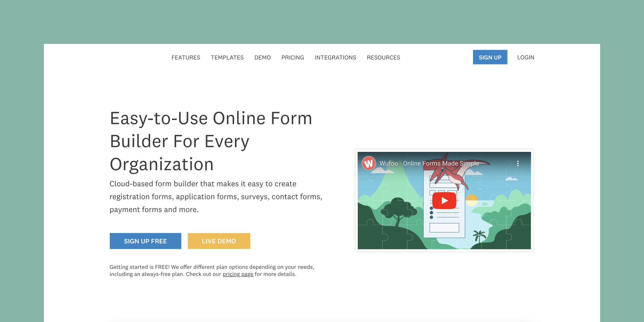
Task: Go to the Templates page
Action: (227, 57)
